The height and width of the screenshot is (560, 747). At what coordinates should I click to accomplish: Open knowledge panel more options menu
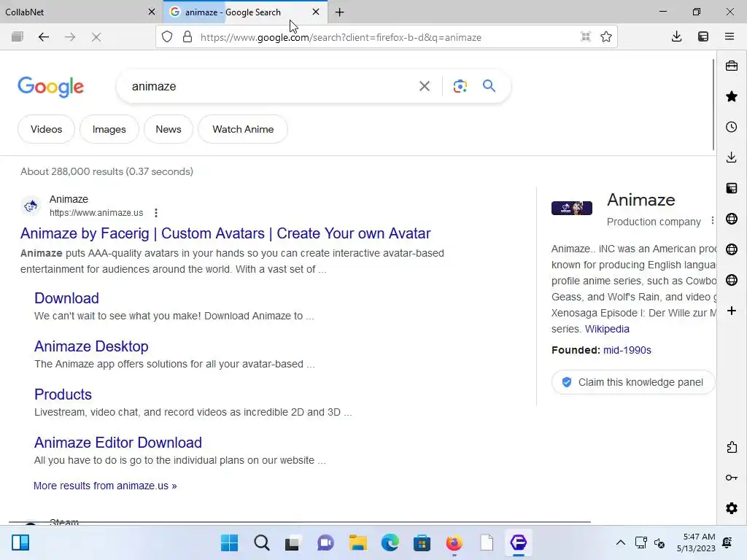tap(712, 220)
